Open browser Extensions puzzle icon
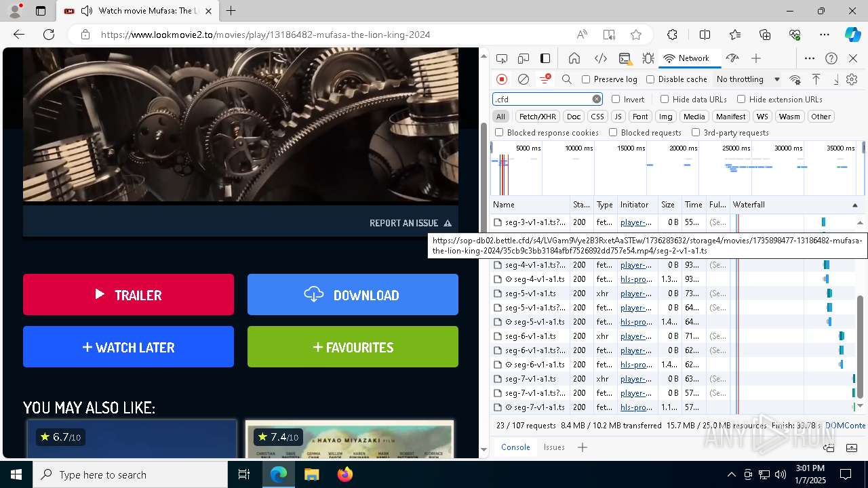This screenshot has width=868, height=488. click(672, 35)
